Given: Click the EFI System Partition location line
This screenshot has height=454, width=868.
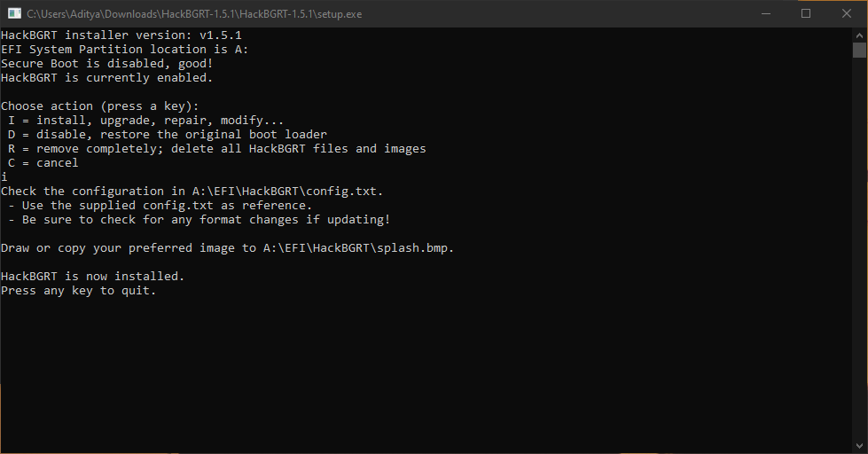Looking at the screenshot, I should (124, 50).
